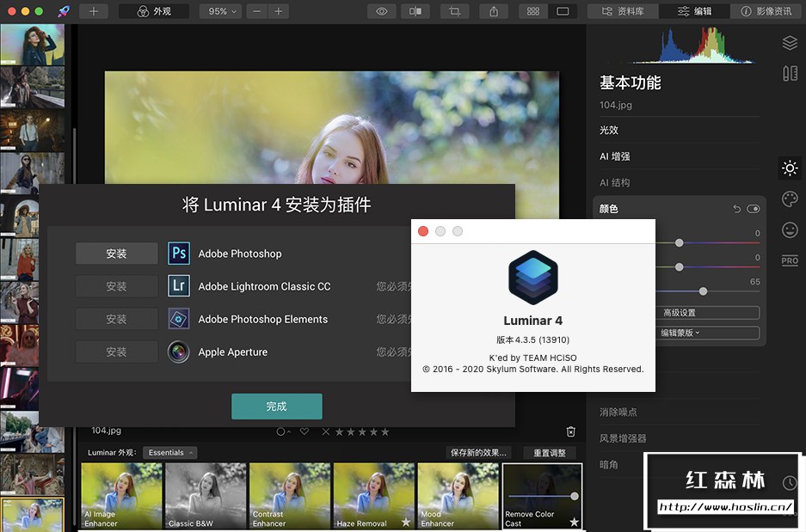Click the 完成 button
The width and height of the screenshot is (806, 532).
pos(276,407)
